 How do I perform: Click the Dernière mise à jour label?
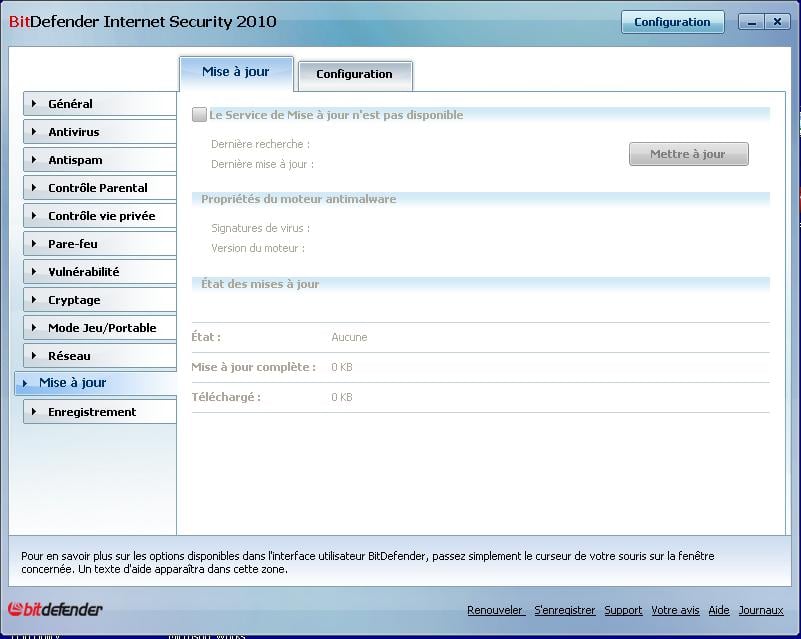point(263,164)
